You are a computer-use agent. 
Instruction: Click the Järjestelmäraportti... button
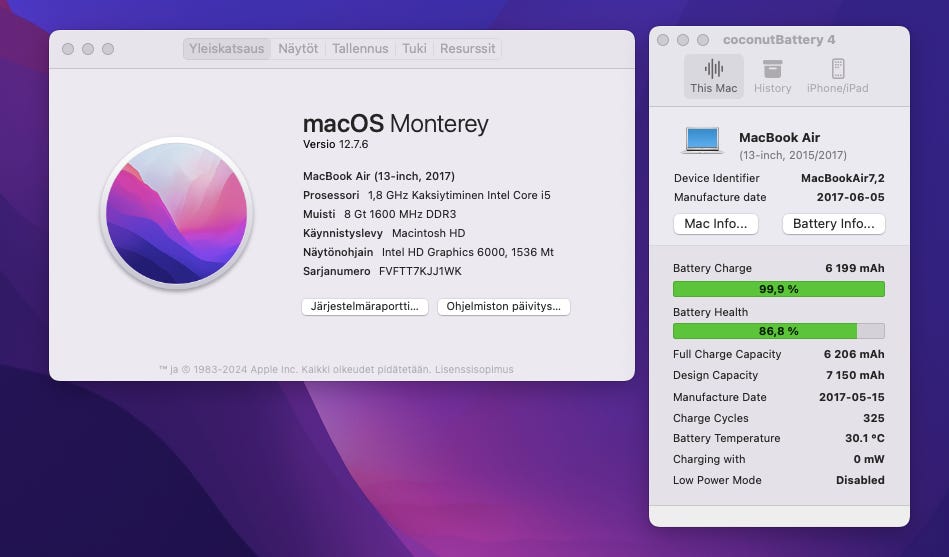pyautogui.click(x=365, y=306)
